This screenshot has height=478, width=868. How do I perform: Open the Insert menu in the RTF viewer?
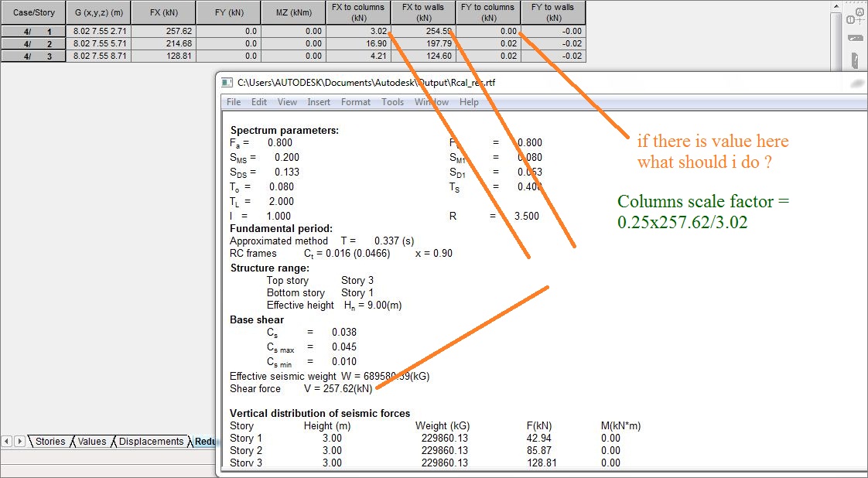(319, 102)
